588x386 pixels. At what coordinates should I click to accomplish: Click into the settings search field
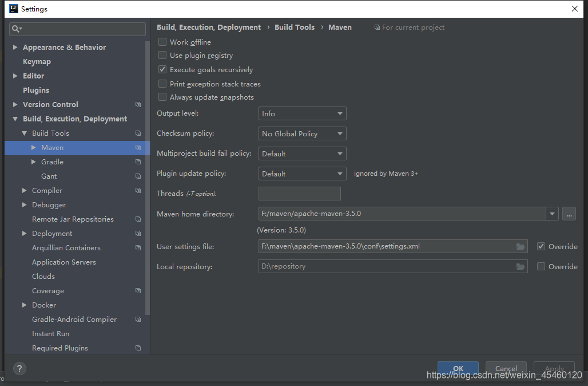[77, 29]
